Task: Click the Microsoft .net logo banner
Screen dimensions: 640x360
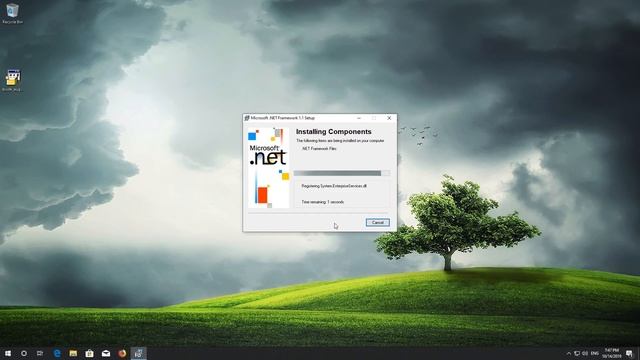Action: (x=269, y=168)
